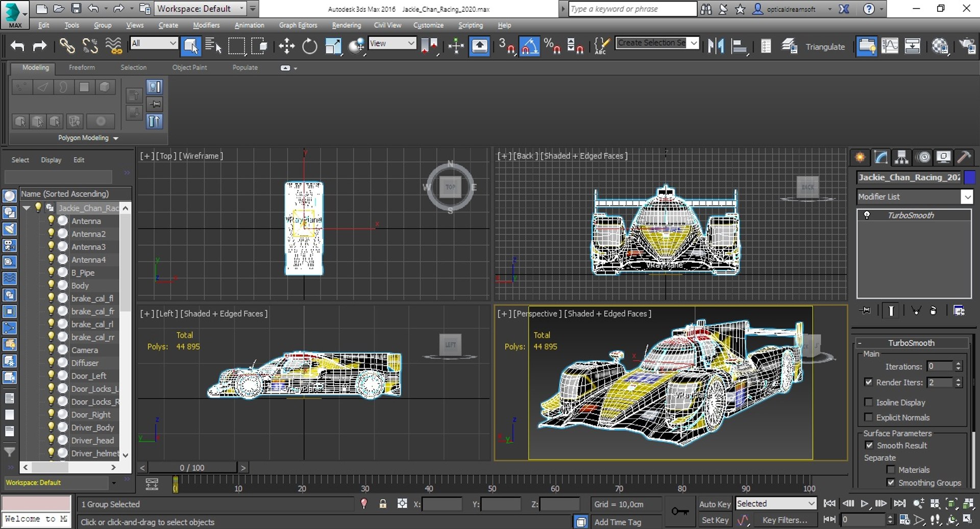Viewport: 980px width, 529px height.
Task: Open the Graph Editors menu
Action: point(298,25)
